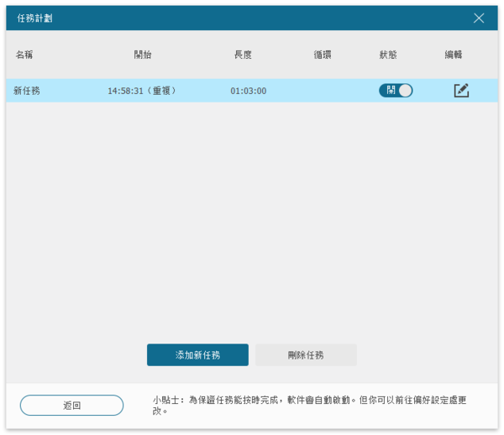Click the 添加新任務 button
Image resolution: width=504 pixels, height=435 pixels.
pos(197,355)
